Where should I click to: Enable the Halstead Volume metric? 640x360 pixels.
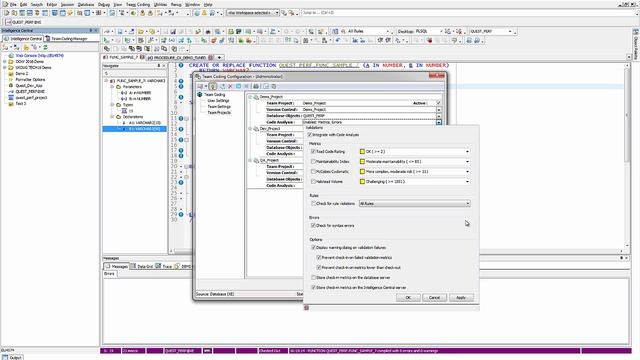313,182
